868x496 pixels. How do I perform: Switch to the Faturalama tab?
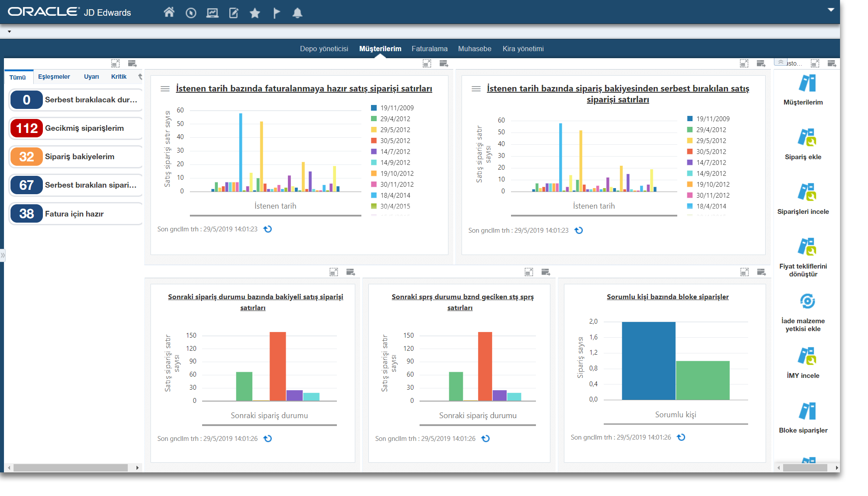tap(429, 49)
